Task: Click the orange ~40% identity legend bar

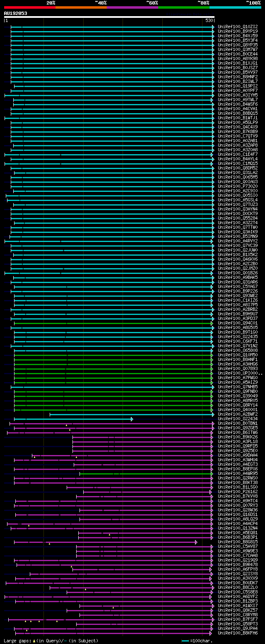Action: (x=81, y=7)
